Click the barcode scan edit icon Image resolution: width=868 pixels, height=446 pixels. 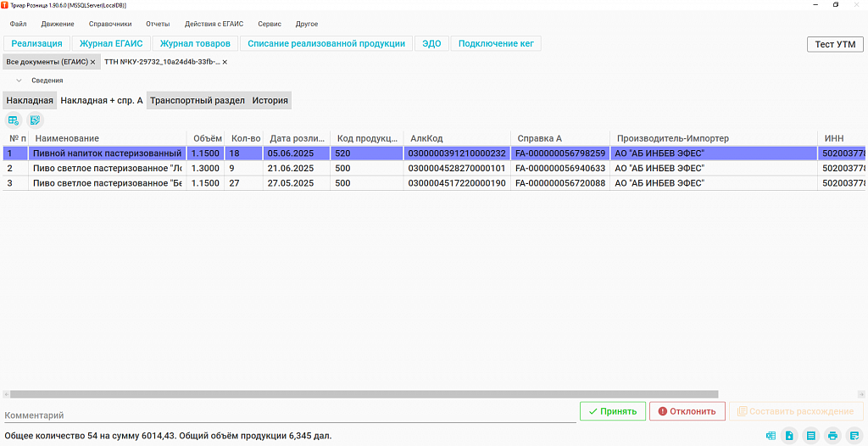click(35, 120)
